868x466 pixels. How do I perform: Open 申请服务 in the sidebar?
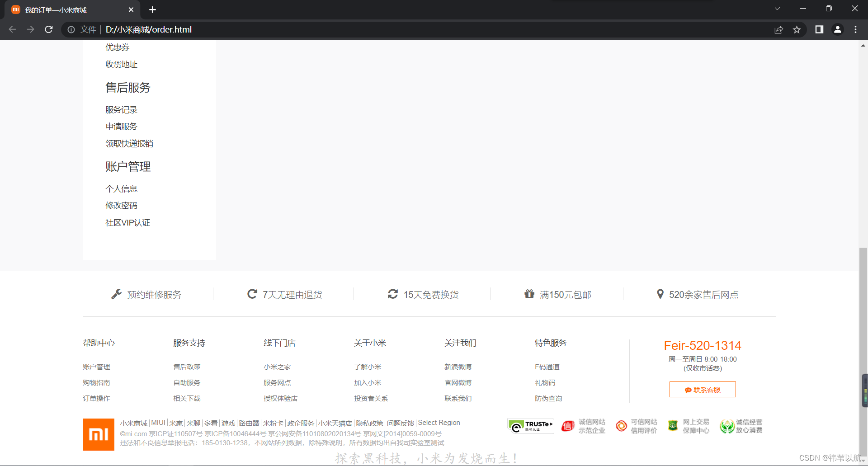point(121,127)
